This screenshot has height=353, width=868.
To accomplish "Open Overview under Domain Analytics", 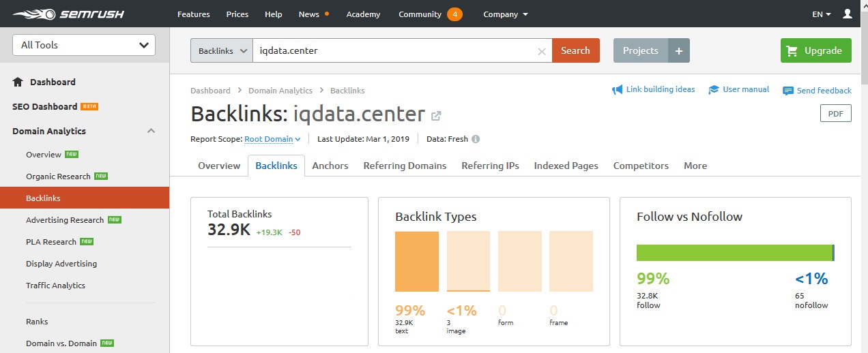I will 44,155.
